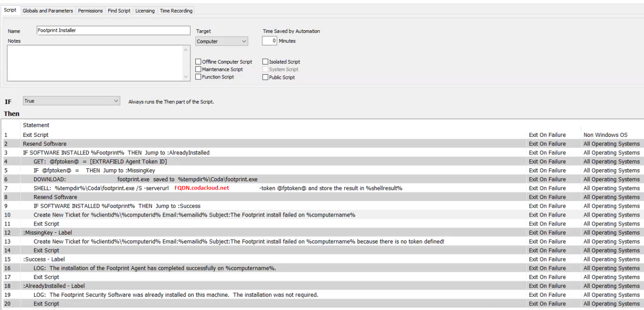Click the Time Saved by Automation minutes field
Screen dimensions: 644x310
pos(270,41)
